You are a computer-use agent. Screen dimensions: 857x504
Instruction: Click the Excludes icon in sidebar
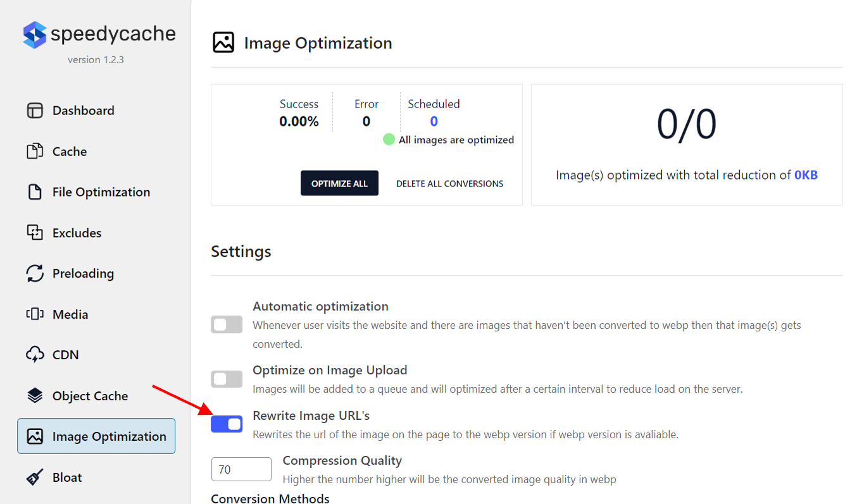pos(35,233)
